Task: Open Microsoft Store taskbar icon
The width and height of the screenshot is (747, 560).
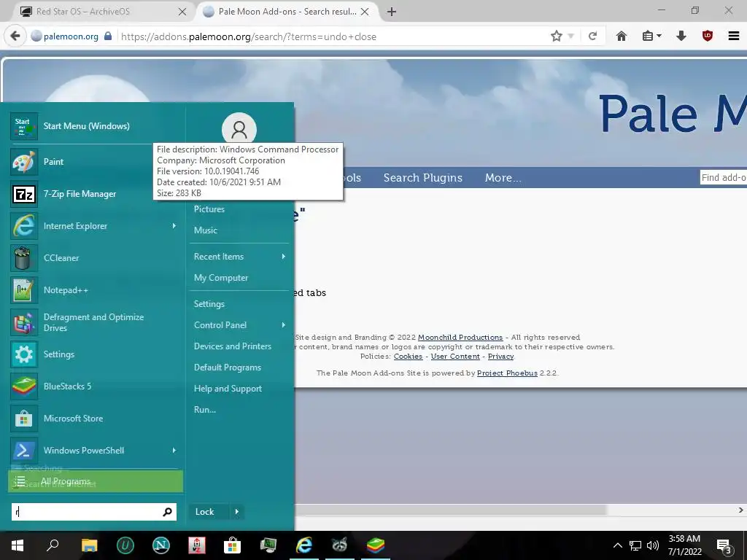Action: 233,545
